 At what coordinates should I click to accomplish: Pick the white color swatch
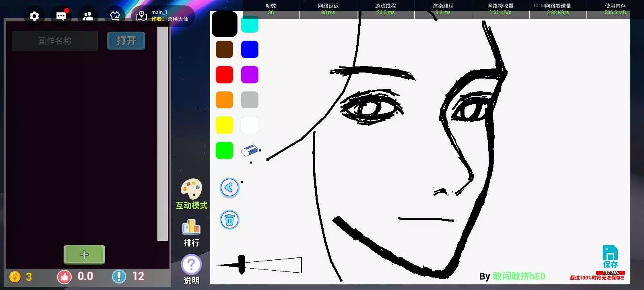coord(250,125)
